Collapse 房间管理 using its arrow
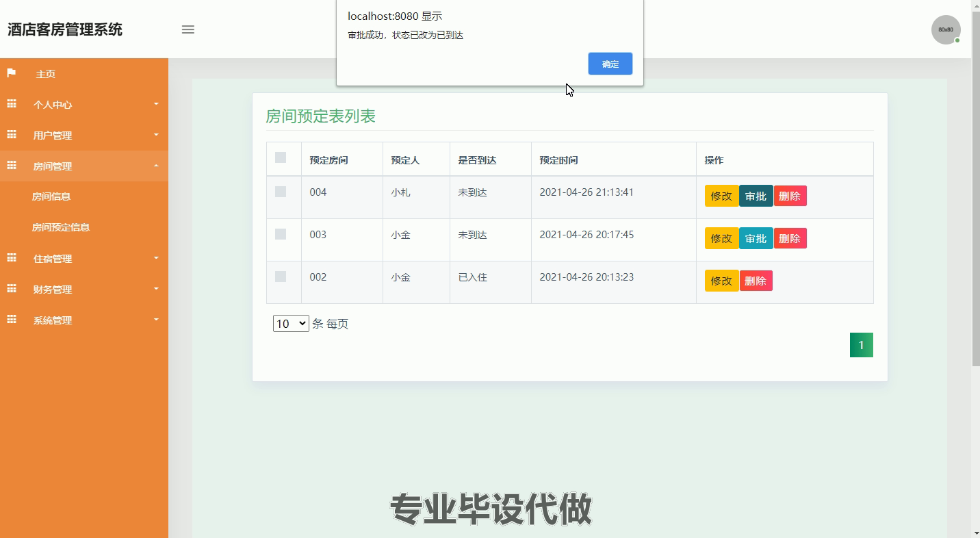Viewport: 980px width, 538px height. pyautogui.click(x=156, y=166)
